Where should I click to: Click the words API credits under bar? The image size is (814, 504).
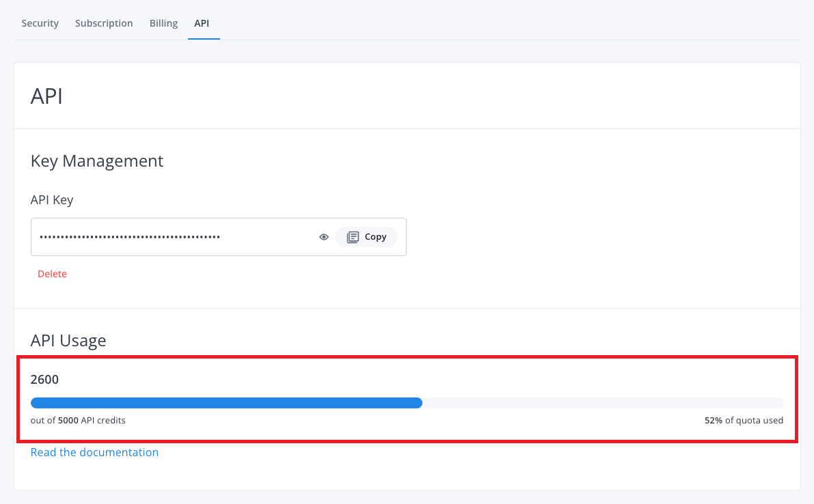[103, 421]
